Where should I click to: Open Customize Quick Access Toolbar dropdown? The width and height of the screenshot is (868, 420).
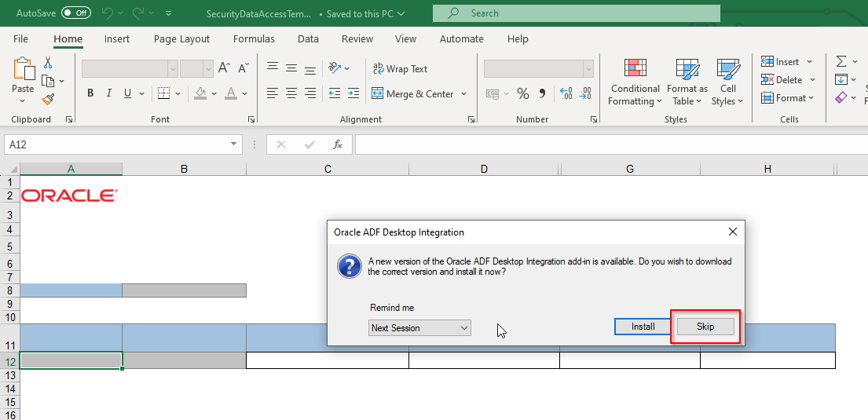[x=169, y=13]
